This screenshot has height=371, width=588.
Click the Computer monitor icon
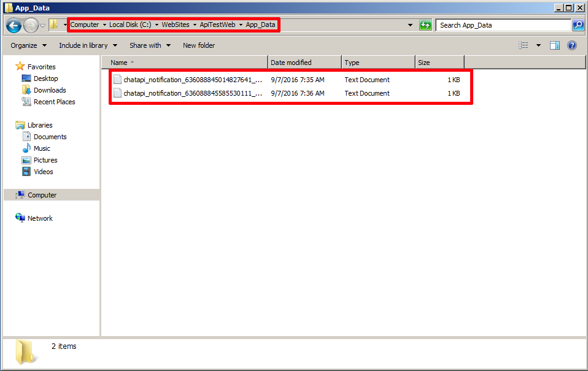coord(20,194)
